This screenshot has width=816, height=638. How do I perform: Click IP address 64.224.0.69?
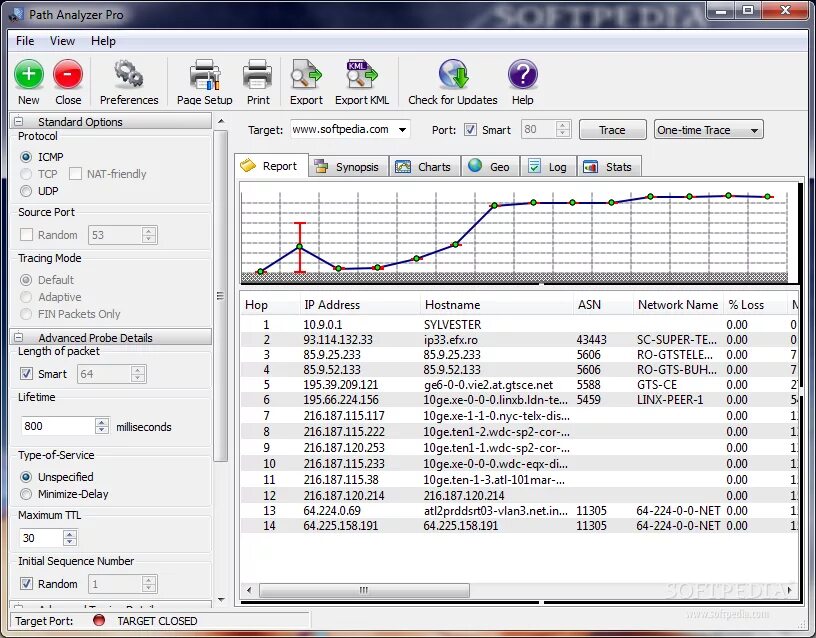(332, 511)
